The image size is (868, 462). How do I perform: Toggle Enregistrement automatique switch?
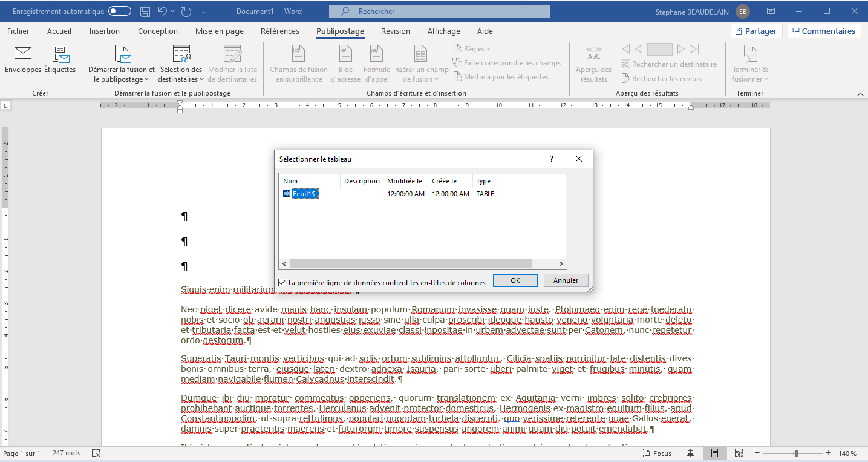(120, 12)
